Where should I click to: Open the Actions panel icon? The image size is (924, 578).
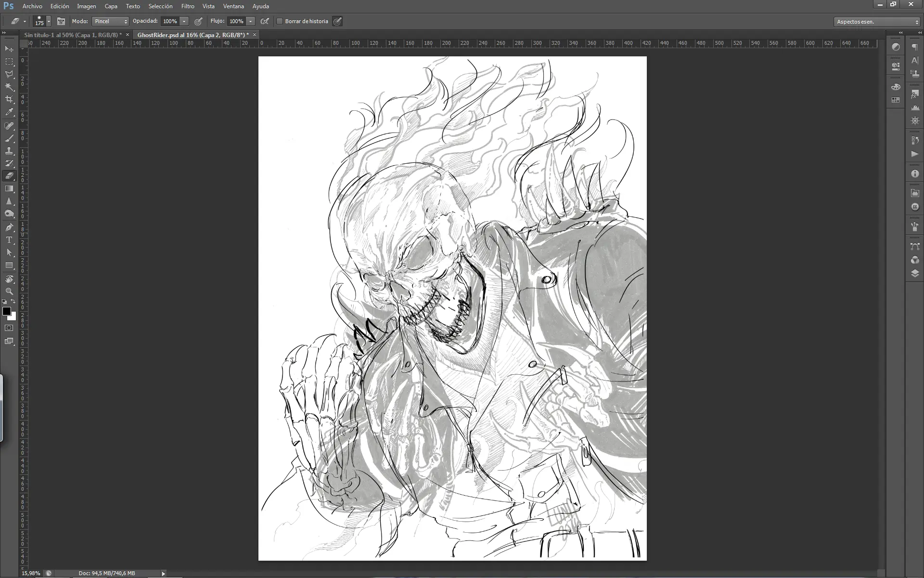915,154
